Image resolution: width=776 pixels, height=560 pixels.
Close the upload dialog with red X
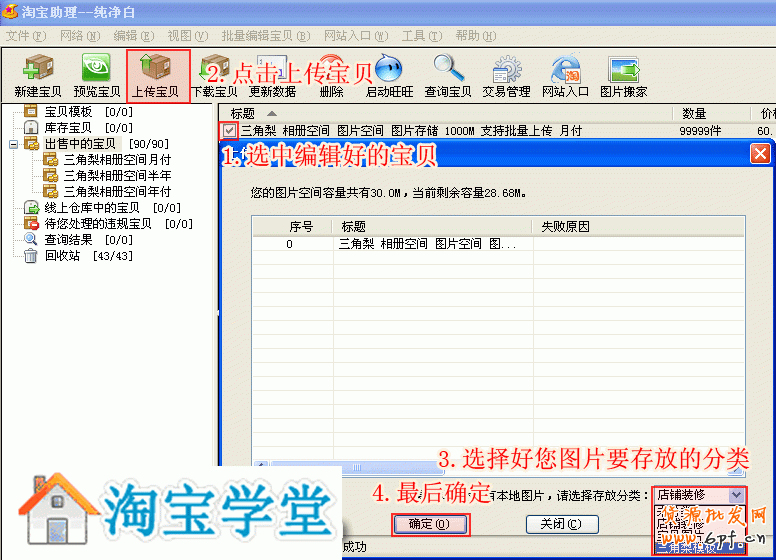pyautogui.click(x=760, y=154)
